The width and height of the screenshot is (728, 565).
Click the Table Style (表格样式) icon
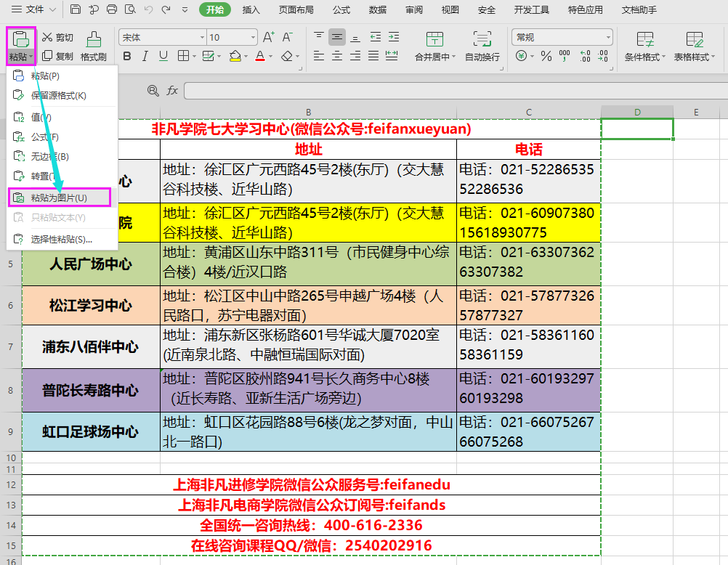click(x=695, y=39)
